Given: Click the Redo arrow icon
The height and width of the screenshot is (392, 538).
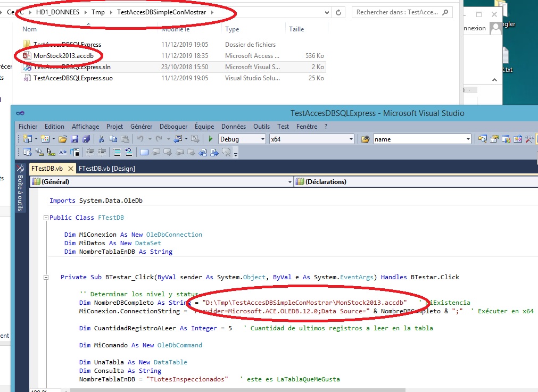Looking at the screenshot, I should coord(159,139).
